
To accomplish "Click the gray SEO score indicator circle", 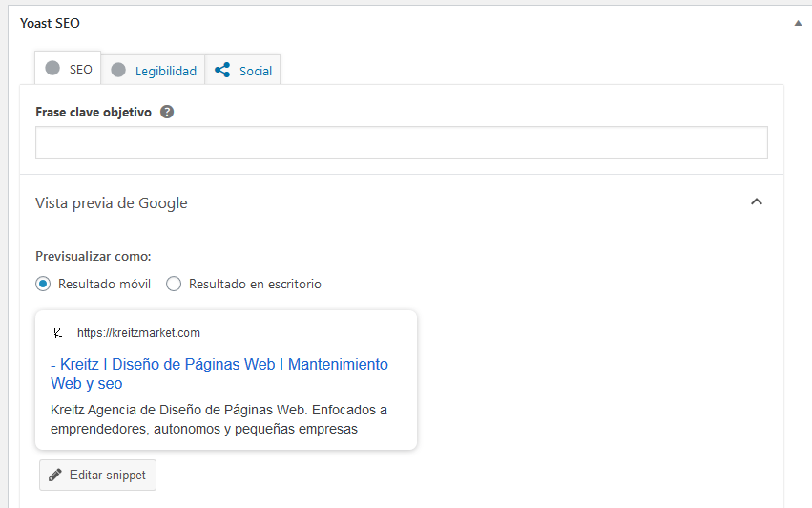I will point(52,68).
